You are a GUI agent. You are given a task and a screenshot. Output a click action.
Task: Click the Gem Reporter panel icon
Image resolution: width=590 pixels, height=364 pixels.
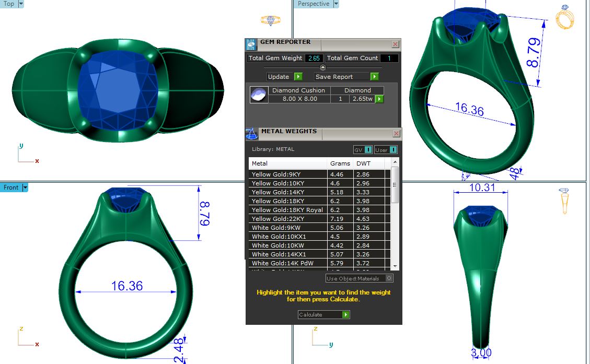coord(251,44)
